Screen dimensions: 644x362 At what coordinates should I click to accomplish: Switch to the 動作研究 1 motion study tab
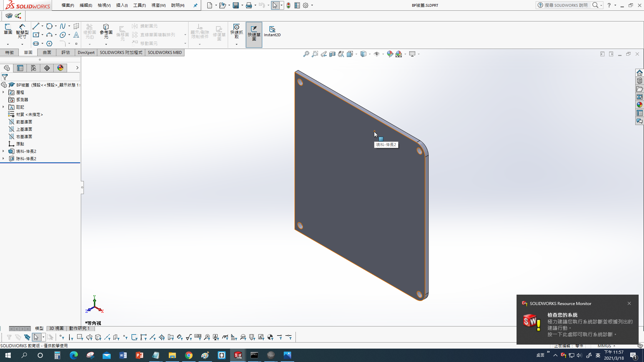pos(79,328)
